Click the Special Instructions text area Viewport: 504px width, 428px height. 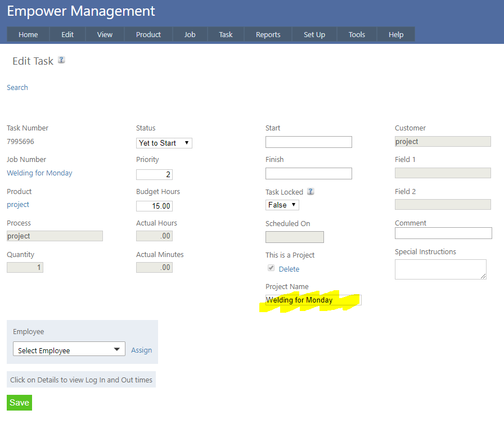(x=440, y=269)
